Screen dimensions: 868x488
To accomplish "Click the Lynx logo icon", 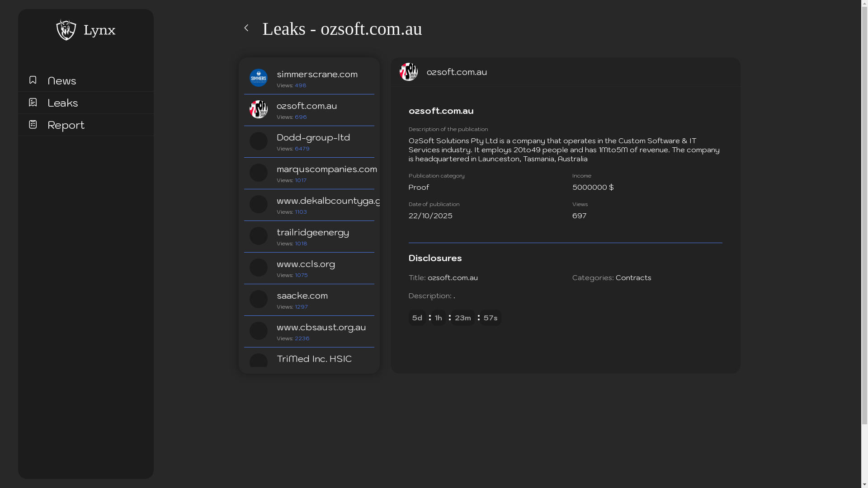I will (66, 30).
